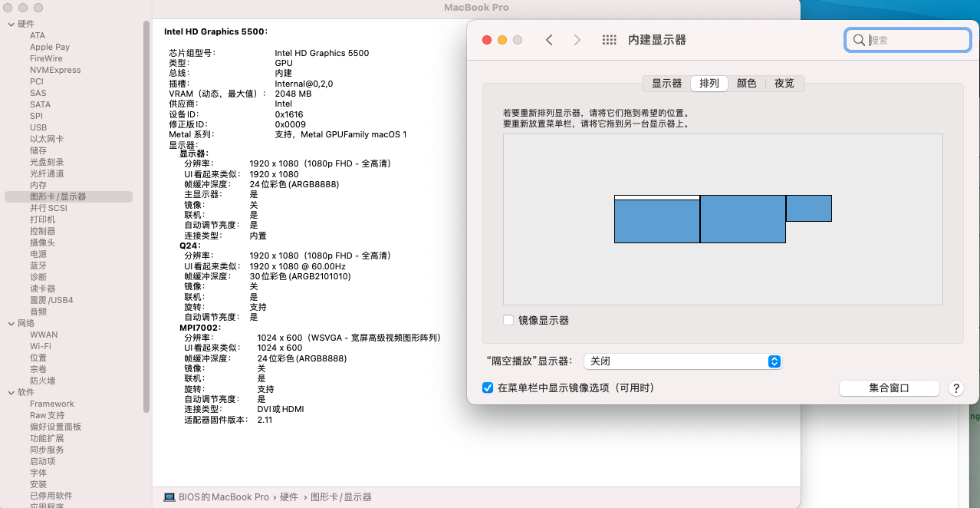Click the 2048 MB VRAM value
This screenshot has width=980, height=508.
click(x=293, y=94)
